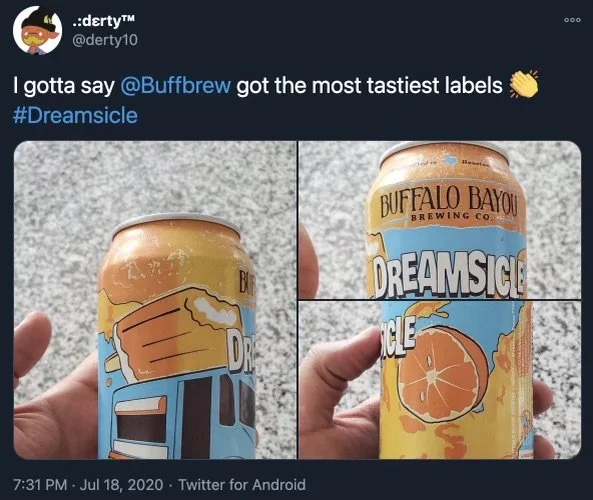Open the orange slice can photo

click(x=440, y=380)
